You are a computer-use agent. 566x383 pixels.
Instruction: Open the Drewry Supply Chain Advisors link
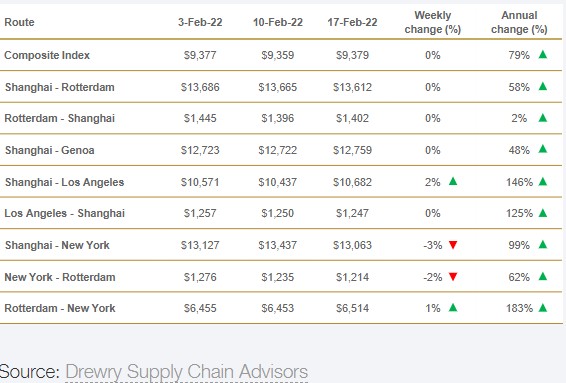click(x=187, y=372)
